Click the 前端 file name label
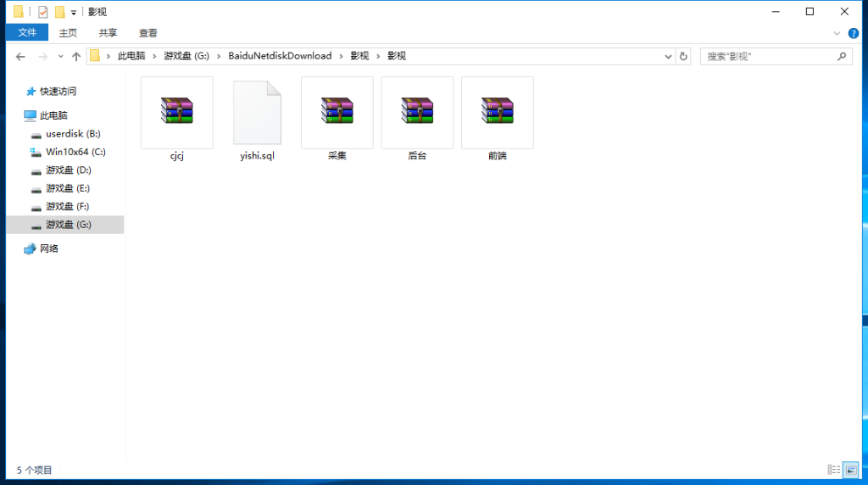The width and height of the screenshot is (868, 485). coord(497,156)
